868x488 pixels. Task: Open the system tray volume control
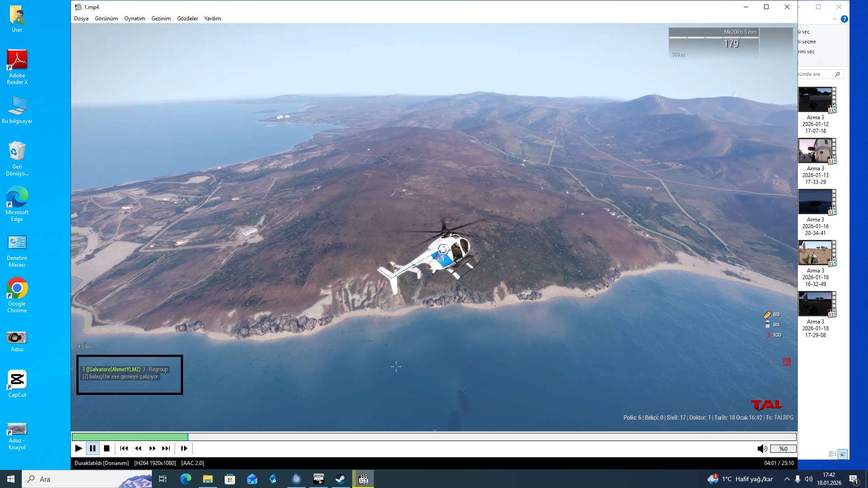[x=809, y=479]
